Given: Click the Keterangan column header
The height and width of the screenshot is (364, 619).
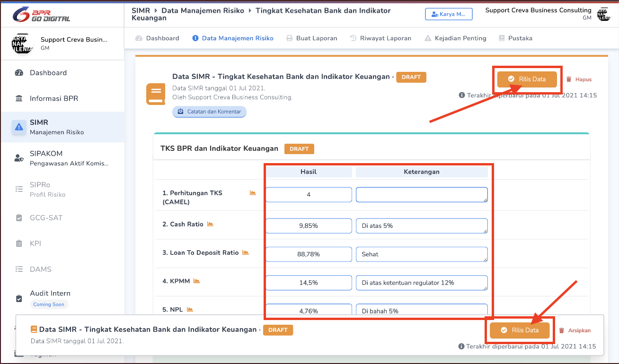Looking at the screenshot, I should tap(422, 172).
